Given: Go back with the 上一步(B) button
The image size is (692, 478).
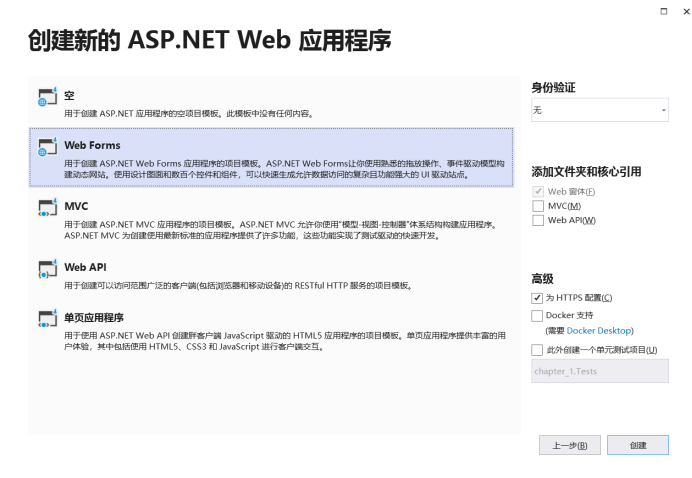Looking at the screenshot, I should [570, 445].
